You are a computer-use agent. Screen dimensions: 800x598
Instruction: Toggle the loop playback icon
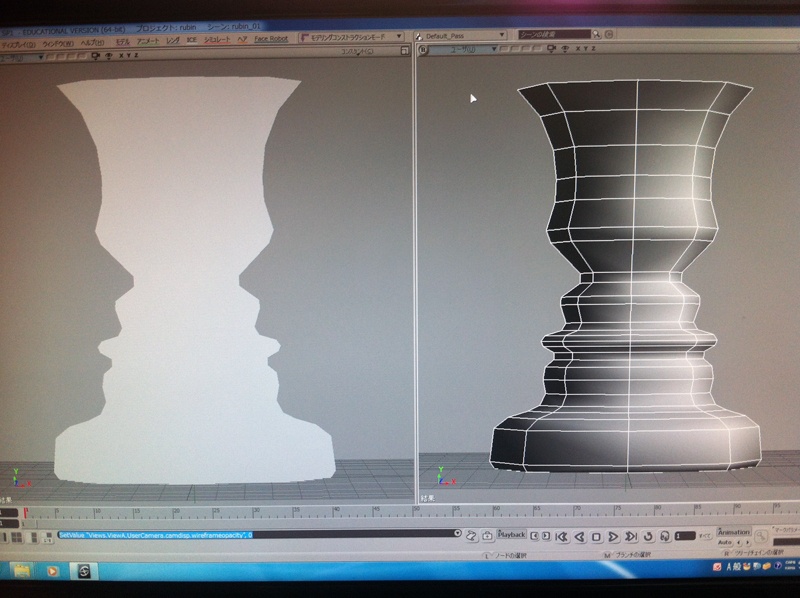649,536
